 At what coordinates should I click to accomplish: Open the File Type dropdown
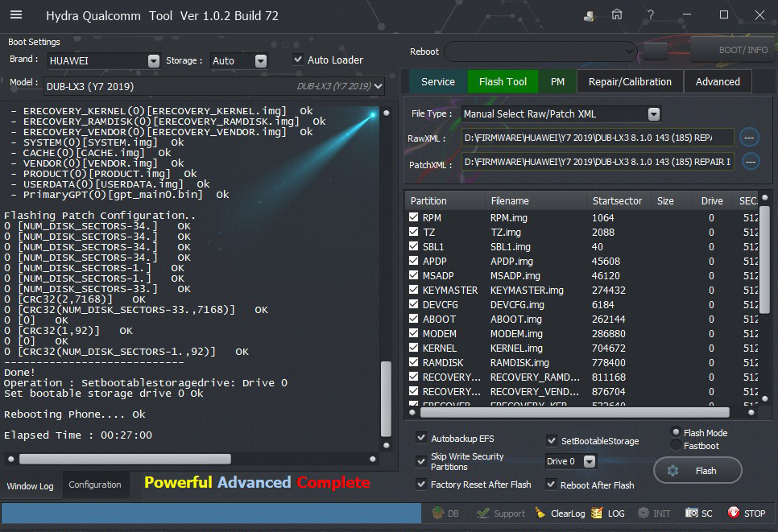coord(654,114)
